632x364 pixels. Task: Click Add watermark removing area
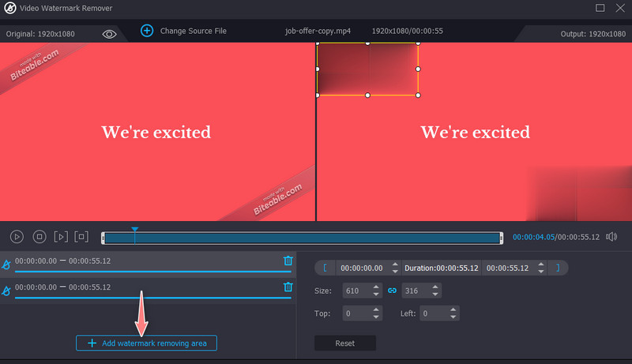click(146, 343)
